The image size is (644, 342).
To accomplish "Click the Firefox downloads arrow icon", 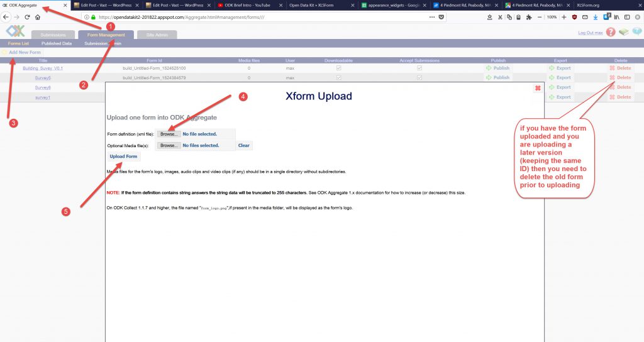I will tap(595, 17).
